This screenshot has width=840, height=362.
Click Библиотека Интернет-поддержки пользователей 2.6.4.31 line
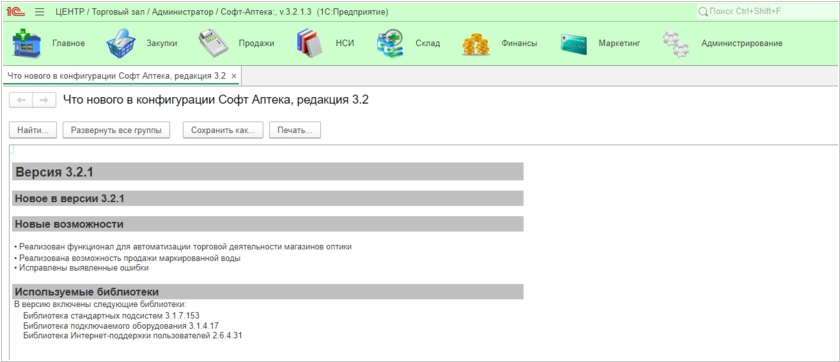pos(133,336)
